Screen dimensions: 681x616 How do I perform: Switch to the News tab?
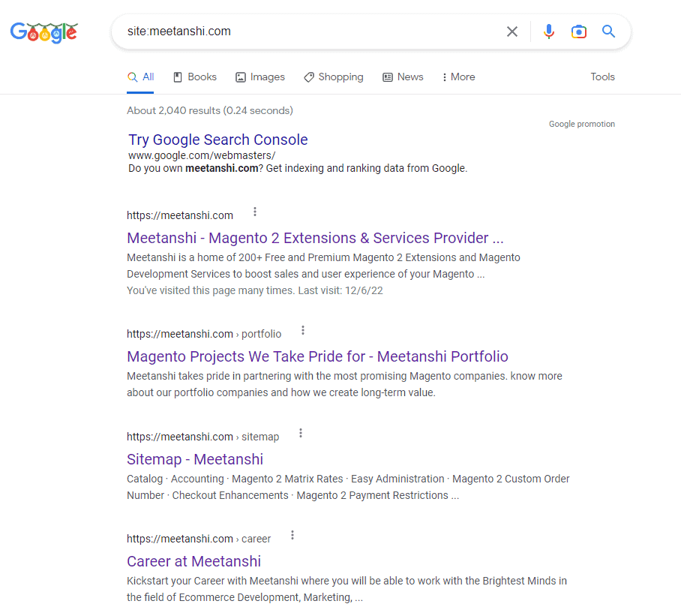(403, 77)
